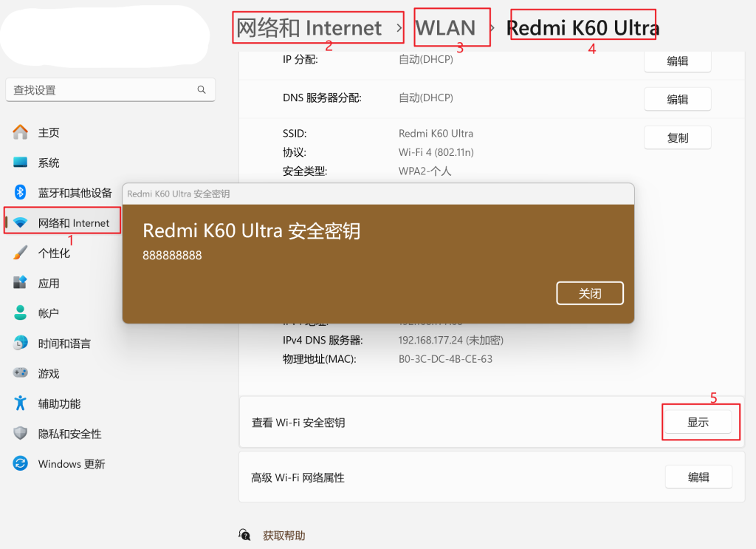This screenshot has height=549, width=756.
Task: Click the 主页 home icon in sidebar
Action: (20, 132)
